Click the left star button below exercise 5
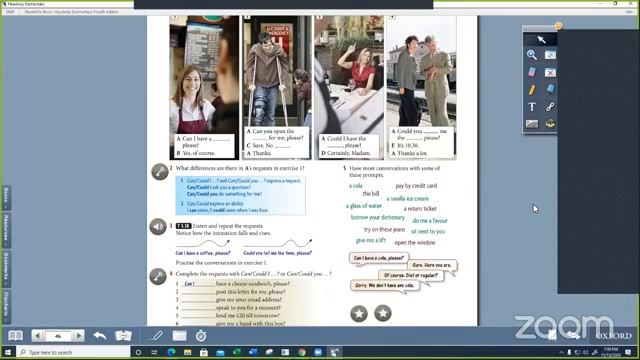Viewport: 640px width, 360px height. coord(359,313)
